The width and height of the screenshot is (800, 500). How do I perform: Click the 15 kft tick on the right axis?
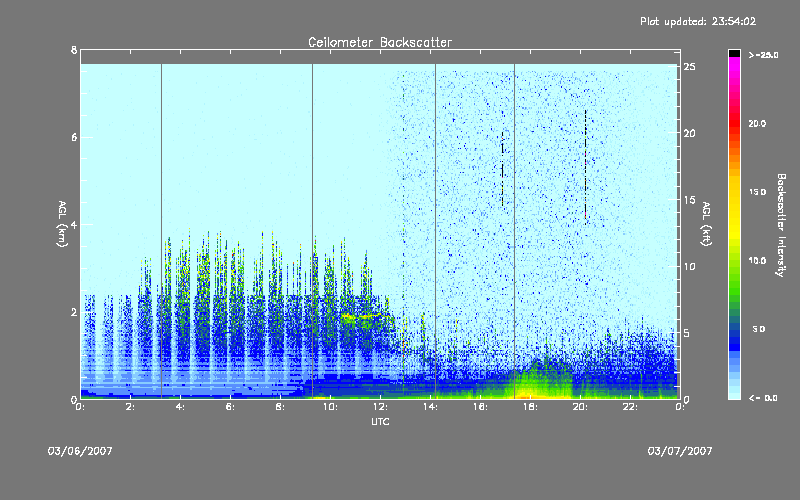[690, 200]
